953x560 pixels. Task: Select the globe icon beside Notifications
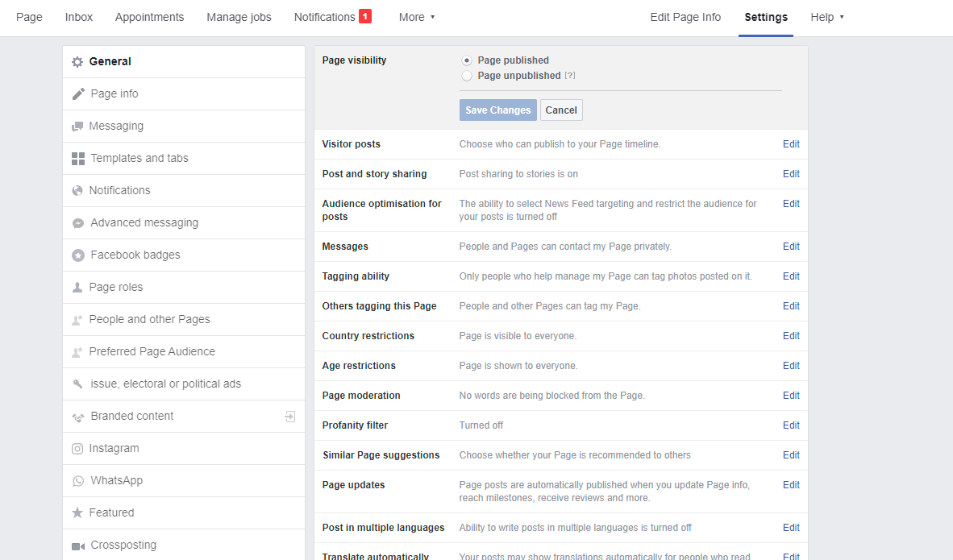point(77,190)
